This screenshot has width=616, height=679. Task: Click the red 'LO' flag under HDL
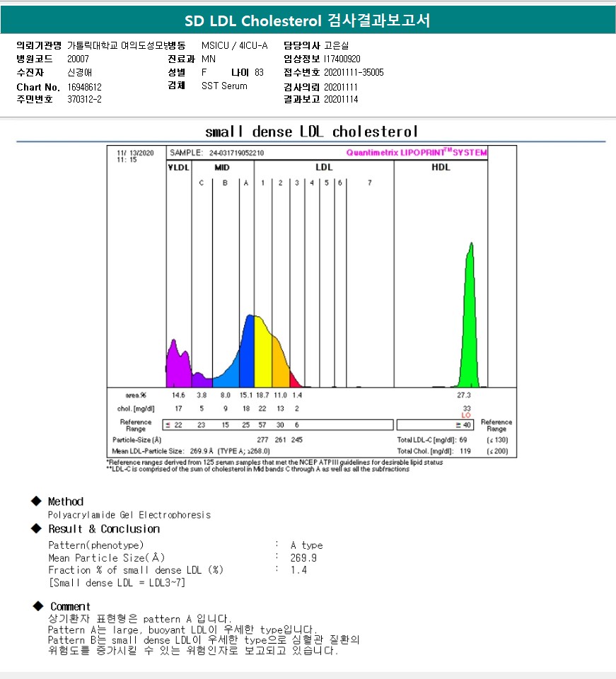466,415
